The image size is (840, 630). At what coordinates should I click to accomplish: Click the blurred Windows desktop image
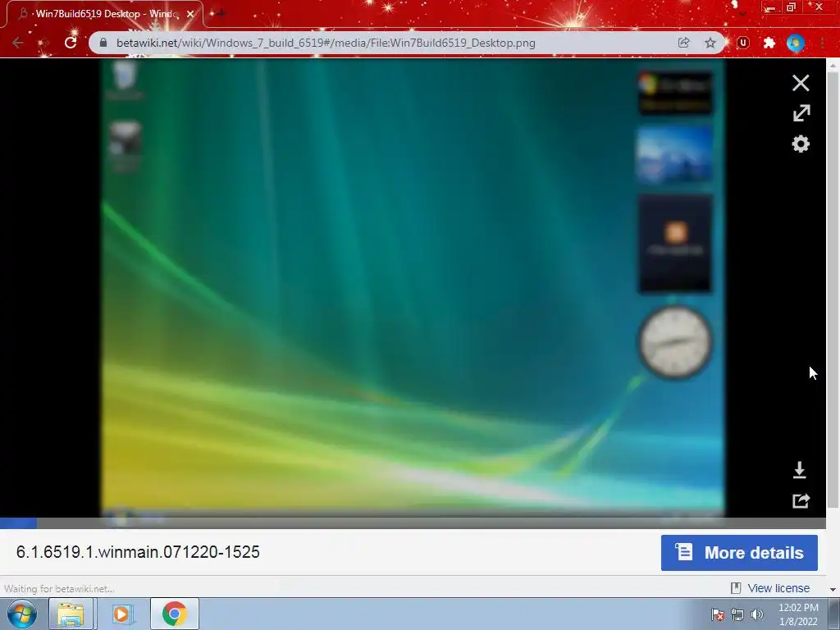click(413, 288)
